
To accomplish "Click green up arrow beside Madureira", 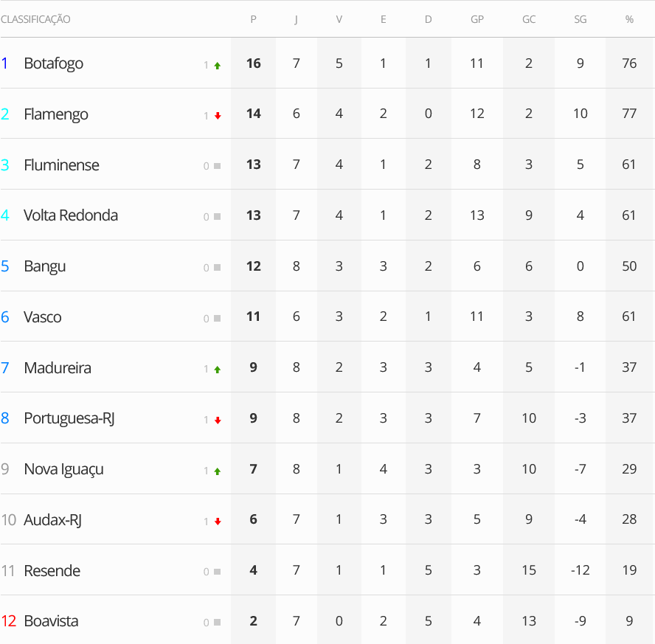I will click(217, 370).
